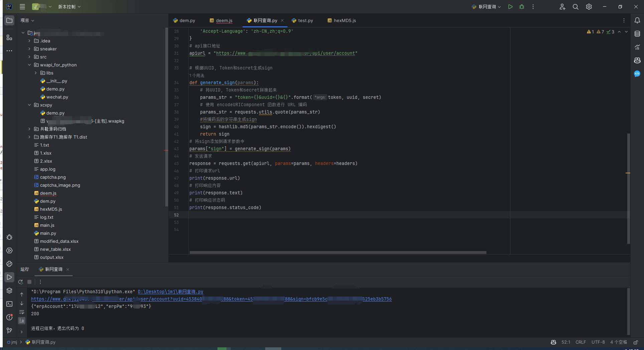Collapse the xcxpy folder
This screenshot has height=350, width=644.
click(29, 105)
